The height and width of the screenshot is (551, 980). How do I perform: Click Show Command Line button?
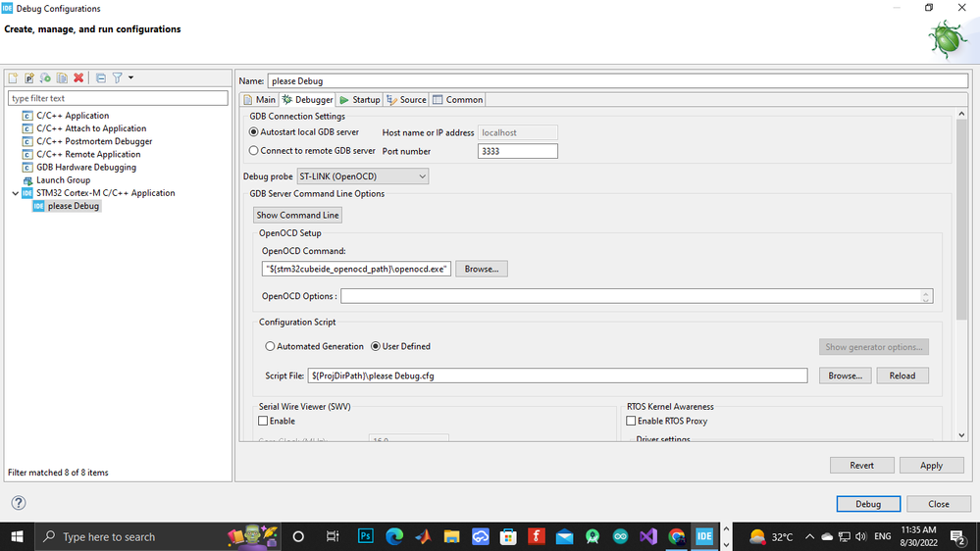click(x=297, y=215)
